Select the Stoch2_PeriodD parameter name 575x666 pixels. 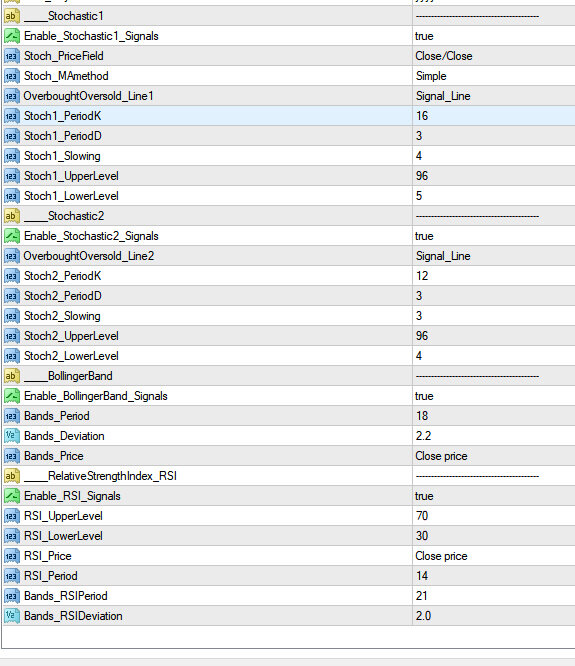63,296
